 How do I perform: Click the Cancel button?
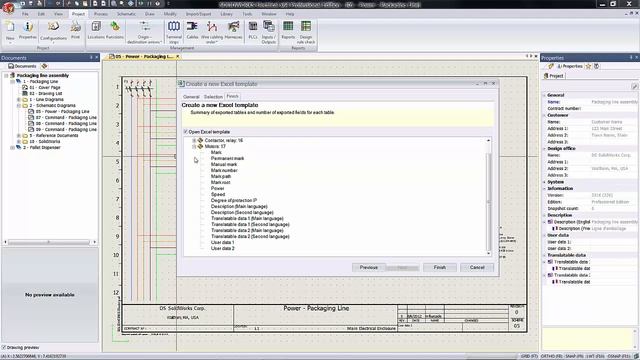click(x=477, y=267)
